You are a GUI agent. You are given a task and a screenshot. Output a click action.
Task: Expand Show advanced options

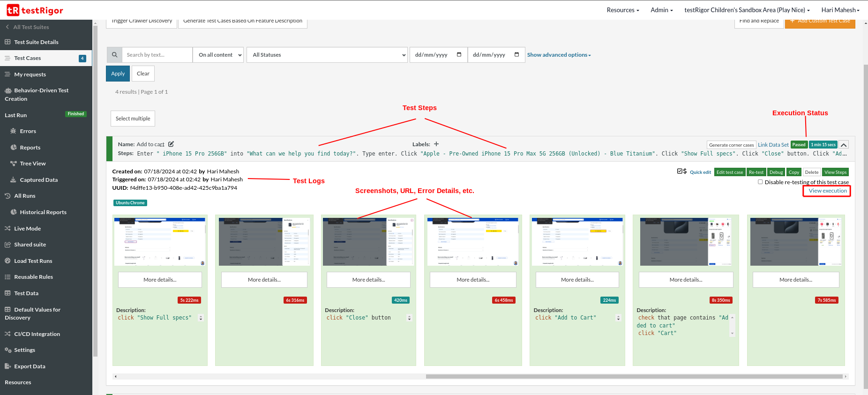click(559, 55)
